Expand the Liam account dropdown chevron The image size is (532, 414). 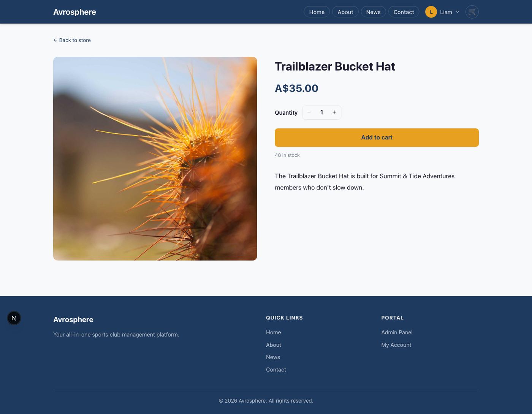pos(457,12)
